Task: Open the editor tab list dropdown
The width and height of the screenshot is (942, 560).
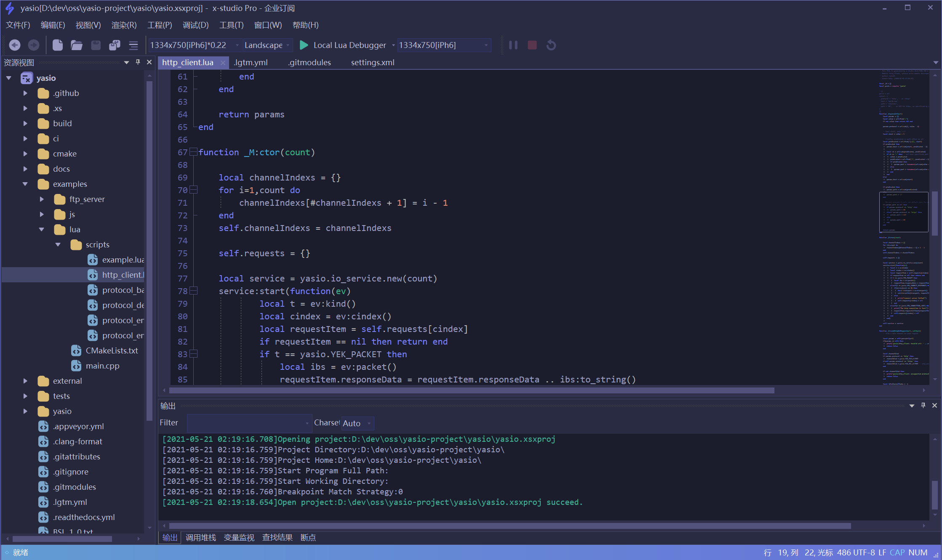Action: point(936,63)
